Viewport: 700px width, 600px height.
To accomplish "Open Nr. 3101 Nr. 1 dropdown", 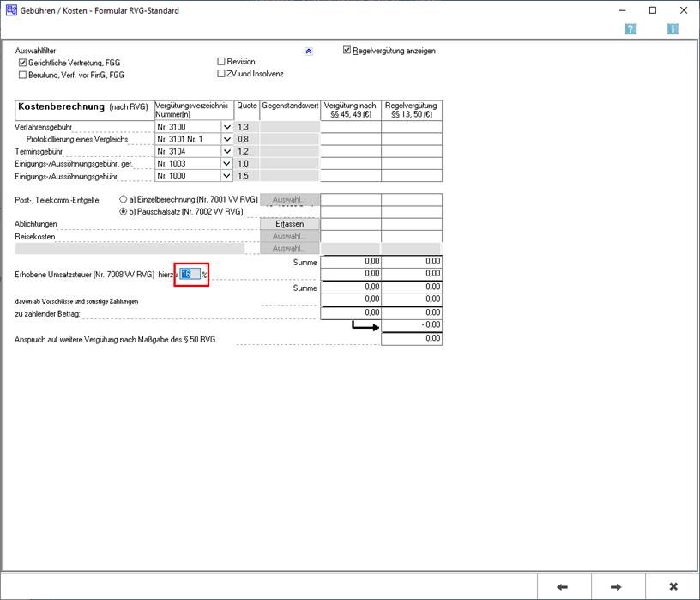I will click(x=226, y=139).
